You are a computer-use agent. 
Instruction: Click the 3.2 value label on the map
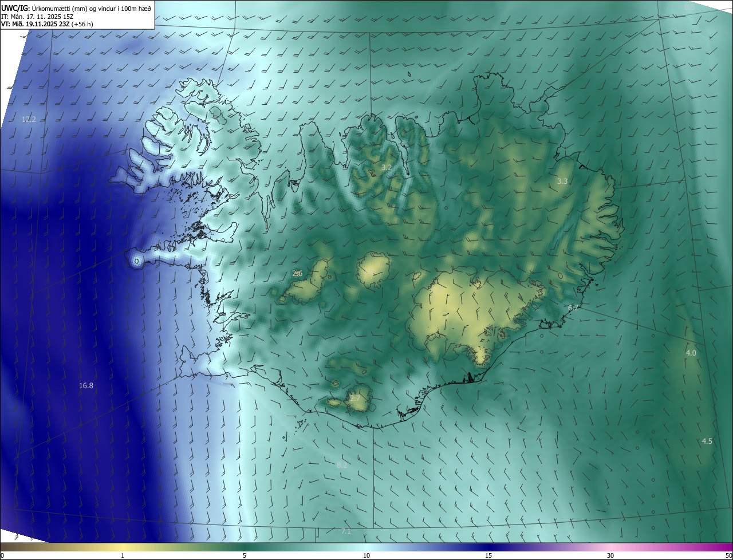click(387, 167)
